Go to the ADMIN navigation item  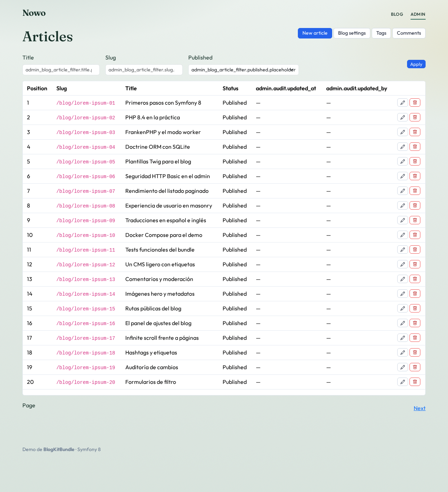click(x=418, y=14)
